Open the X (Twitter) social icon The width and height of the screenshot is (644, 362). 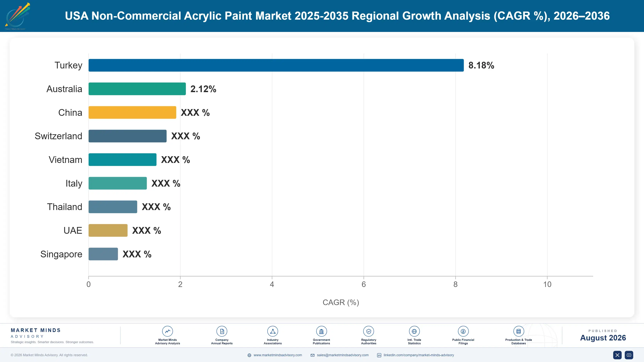pos(617,355)
